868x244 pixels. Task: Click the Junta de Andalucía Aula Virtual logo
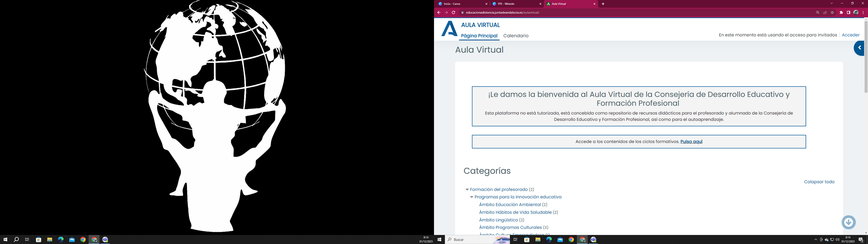[x=449, y=29]
